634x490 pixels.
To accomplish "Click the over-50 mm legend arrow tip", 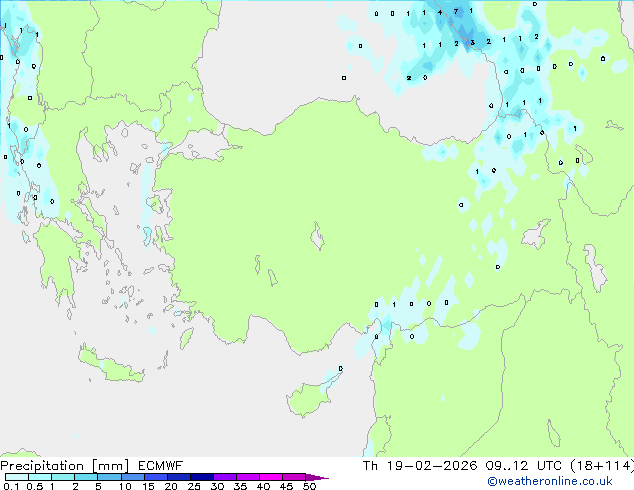I will [317, 477].
